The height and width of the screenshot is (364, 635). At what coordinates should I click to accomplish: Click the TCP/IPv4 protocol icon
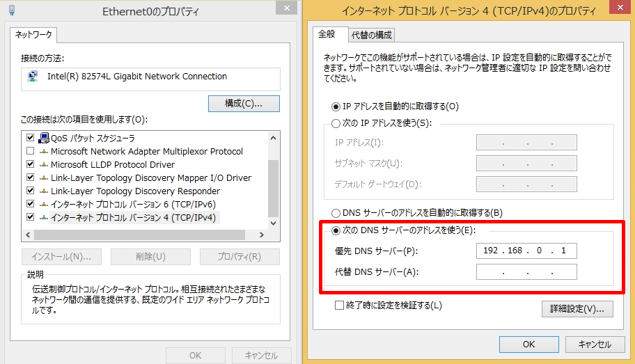(x=43, y=217)
